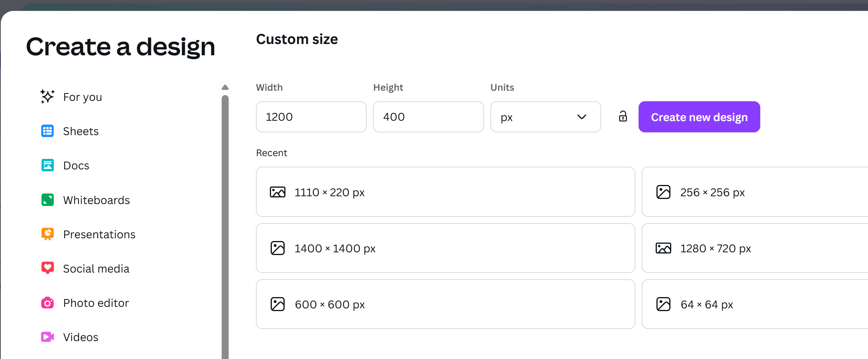Viewport: 868px width, 359px height.
Task: Open the Social media heart icon
Action: pos(47,268)
